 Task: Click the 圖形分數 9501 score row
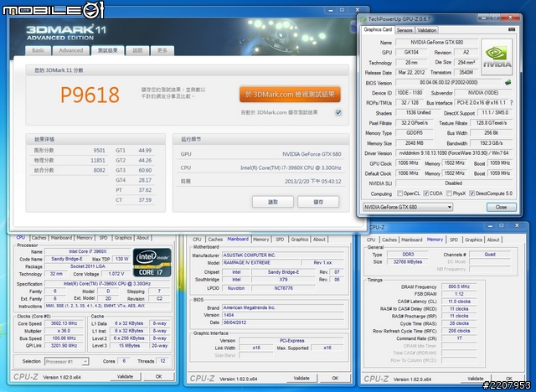[x=70, y=151]
